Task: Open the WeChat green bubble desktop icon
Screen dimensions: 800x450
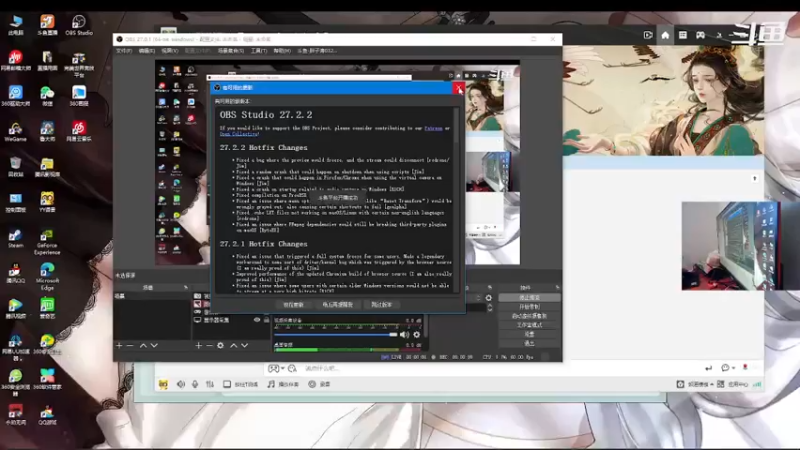Action: tap(47, 96)
